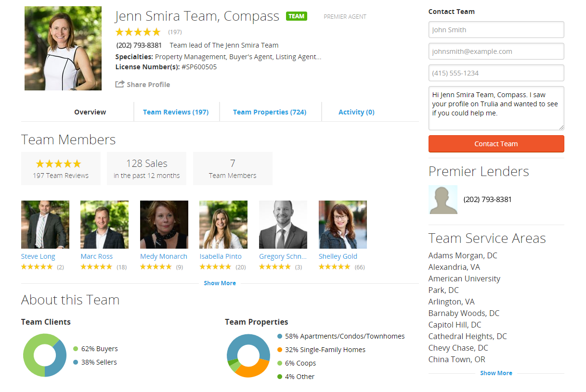Viewport: 586px width, 392px height.
Task: Open Gregory Schn... profile link
Action: [283, 256]
